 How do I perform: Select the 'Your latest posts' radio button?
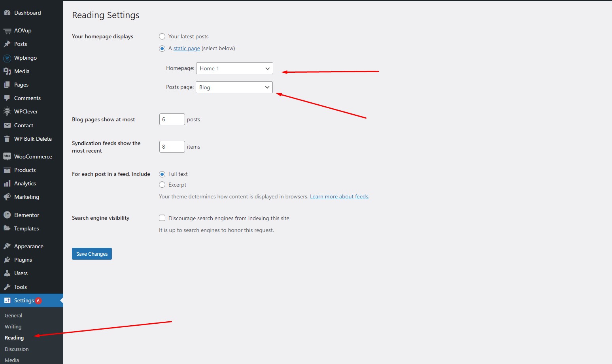click(x=162, y=36)
